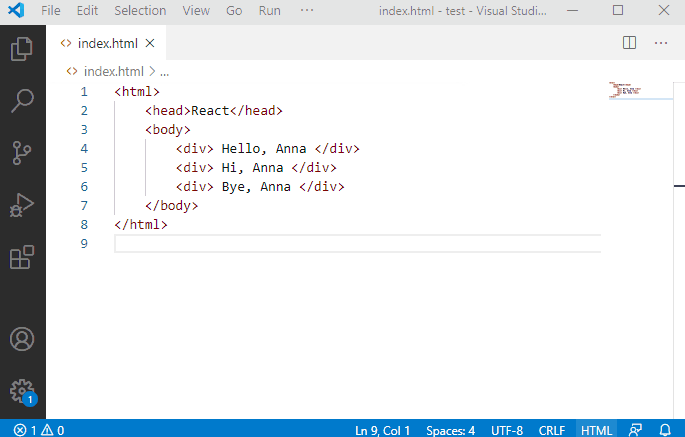
Task: Open the Selection menu
Action: click(140, 10)
